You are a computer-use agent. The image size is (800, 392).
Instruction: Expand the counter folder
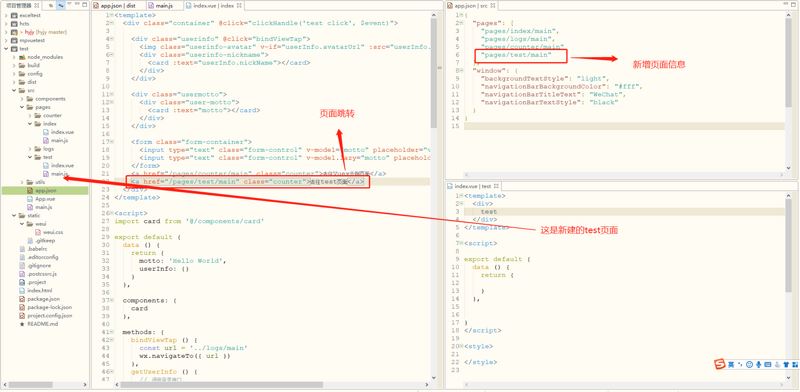click(30, 115)
